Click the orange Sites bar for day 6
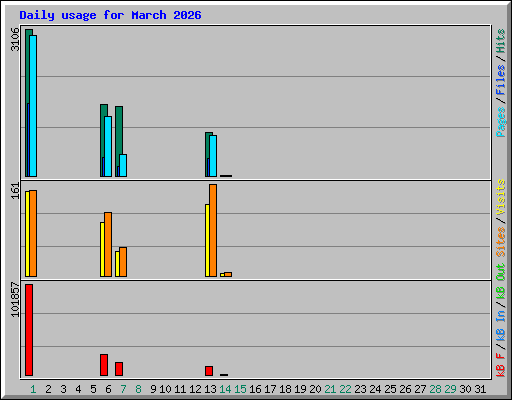 click(108, 245)
